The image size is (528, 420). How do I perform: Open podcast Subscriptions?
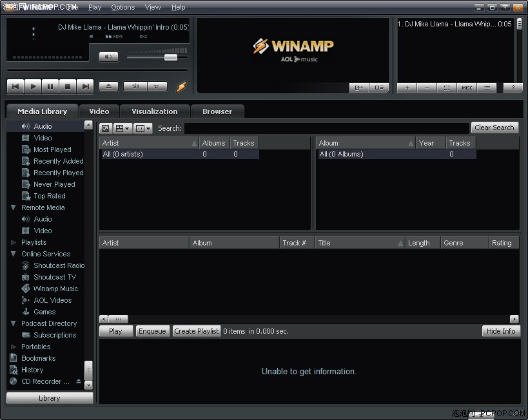(x=55, y=335)
